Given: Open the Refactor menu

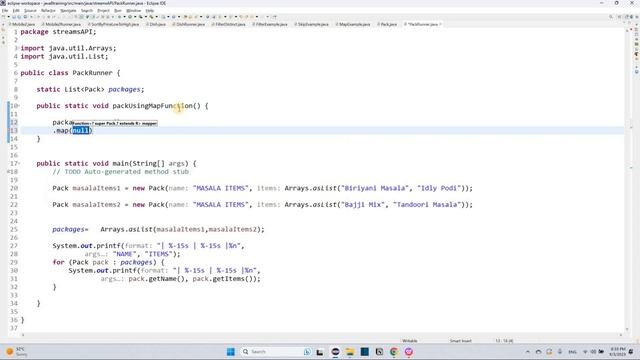Looking at the screenshot, I should [x=48, y=11].
